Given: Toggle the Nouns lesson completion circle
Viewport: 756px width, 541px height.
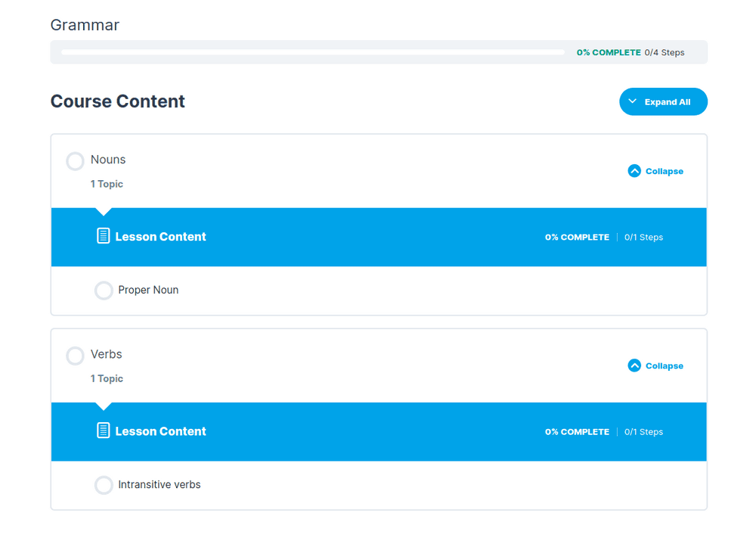Looking at the screenshot, I should (x=75, y=161).
